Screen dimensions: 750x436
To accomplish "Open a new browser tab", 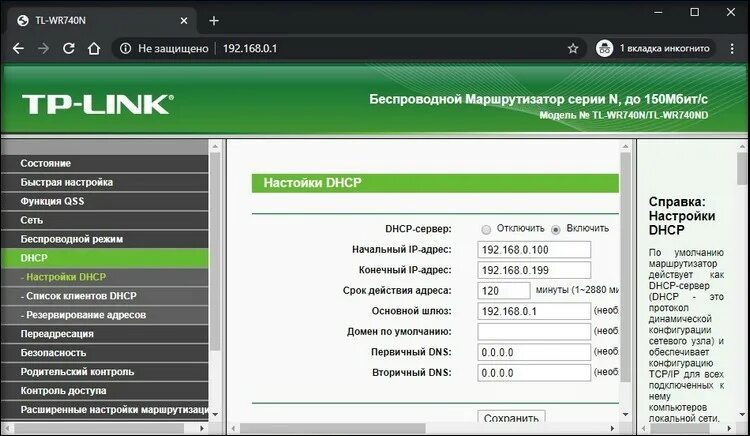I will point(214,21).
